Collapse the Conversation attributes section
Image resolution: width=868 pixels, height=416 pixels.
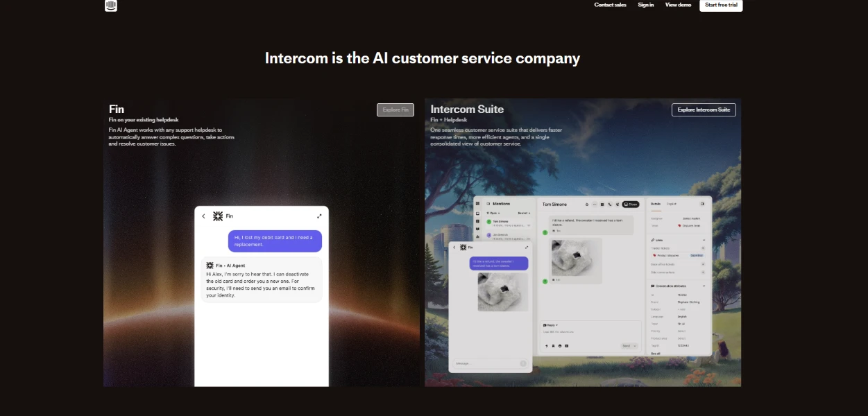pyautogui.click(x=704, y=286)
